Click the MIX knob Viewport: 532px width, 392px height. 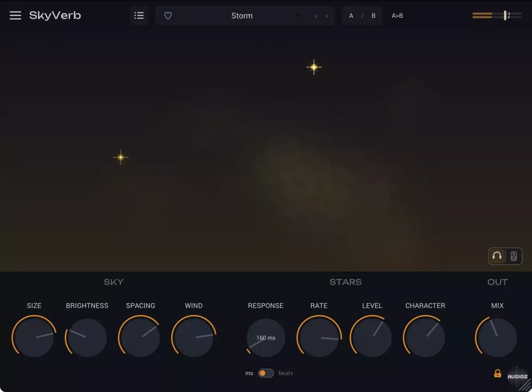pos(497,337)
